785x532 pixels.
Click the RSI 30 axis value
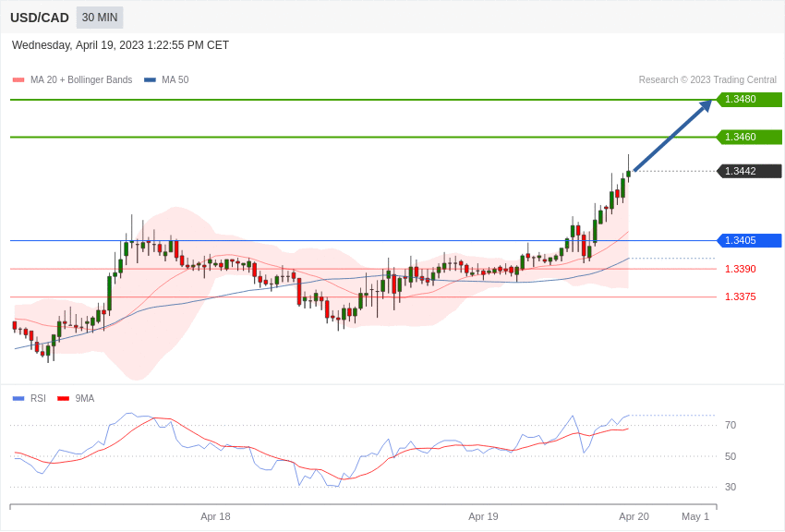[731, 487]
